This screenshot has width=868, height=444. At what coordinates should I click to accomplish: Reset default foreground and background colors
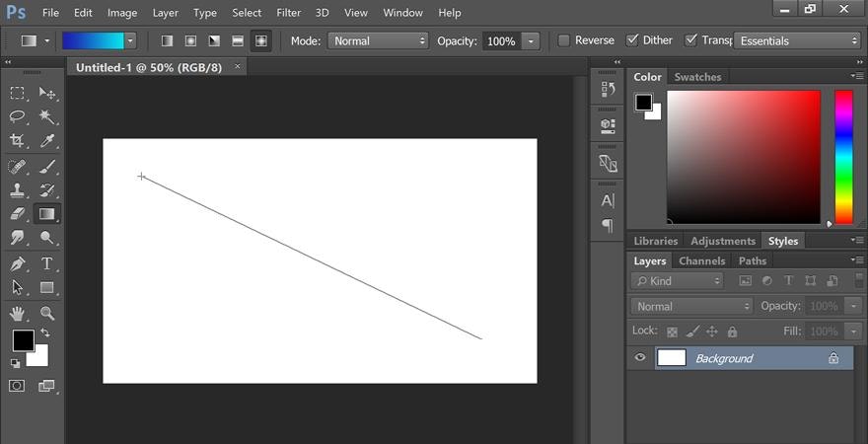coord(15,363)
